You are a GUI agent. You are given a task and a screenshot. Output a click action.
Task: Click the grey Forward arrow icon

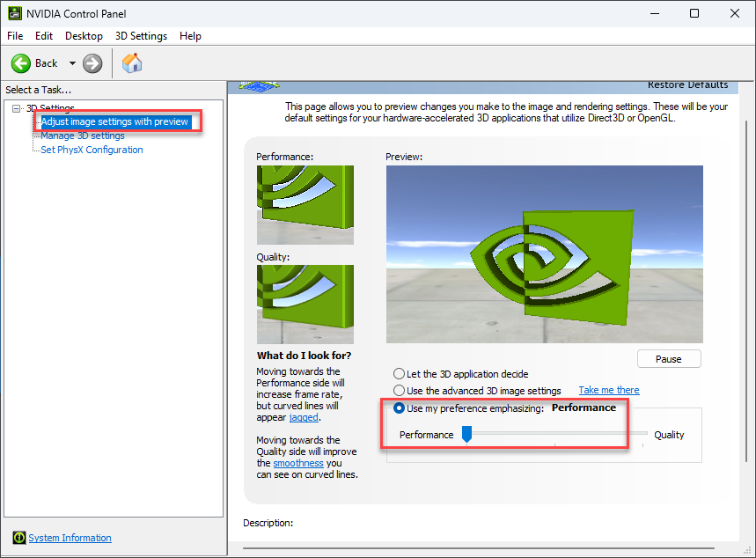click(x=92, y=63)
